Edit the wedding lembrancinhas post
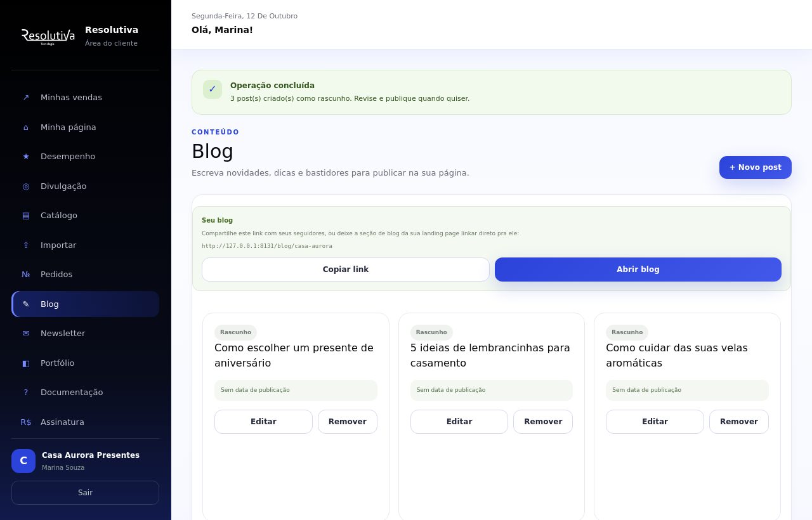 point(459,422)
